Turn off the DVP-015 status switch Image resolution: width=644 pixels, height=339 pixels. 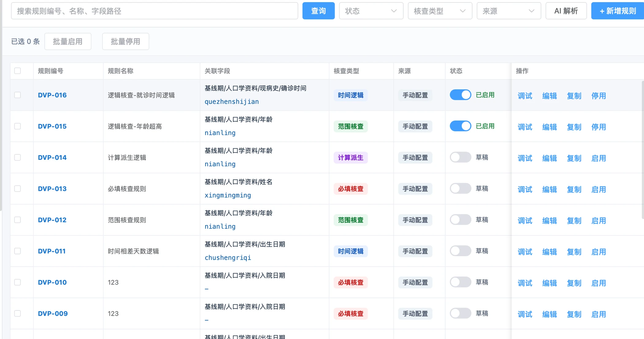(x=460, y=126)
